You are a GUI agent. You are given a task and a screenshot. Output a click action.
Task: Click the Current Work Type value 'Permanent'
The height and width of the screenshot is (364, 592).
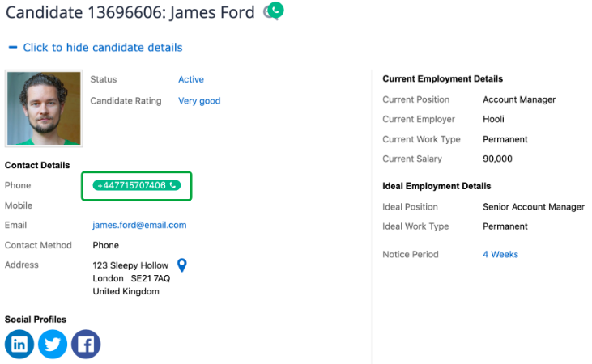[505, 139]
